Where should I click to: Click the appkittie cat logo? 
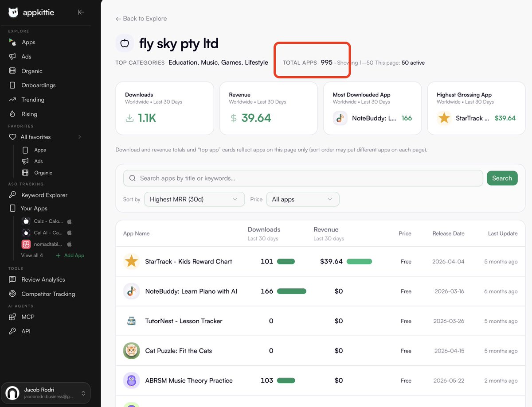pyautogui.click(x=13, y=12)
